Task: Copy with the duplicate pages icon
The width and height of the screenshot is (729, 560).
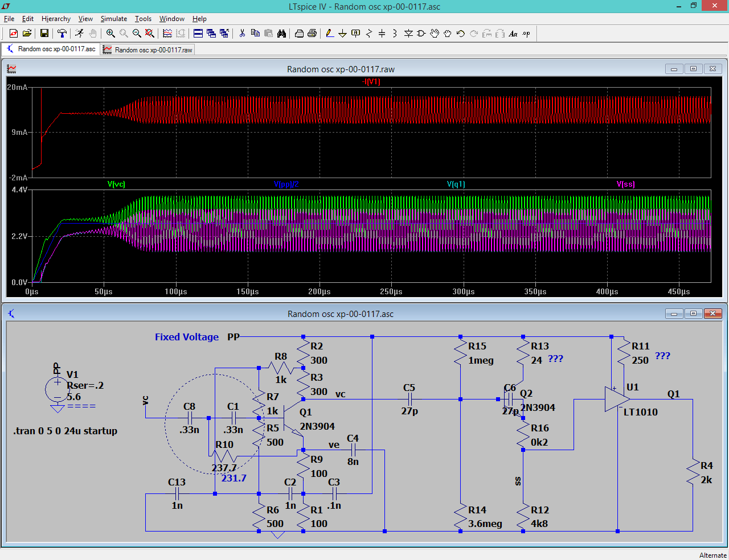Action: click(255, 34)
